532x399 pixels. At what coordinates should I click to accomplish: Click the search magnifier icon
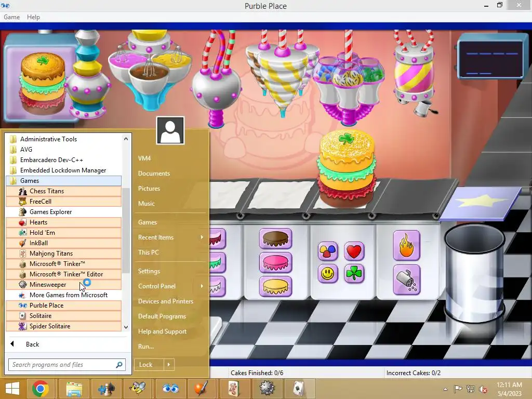[119, 365]
